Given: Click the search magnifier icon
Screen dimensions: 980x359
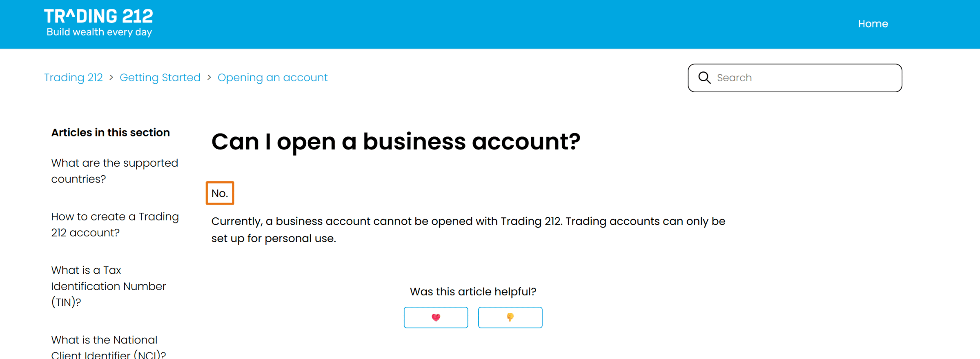Looking at the screenshot, I should 704,78.
